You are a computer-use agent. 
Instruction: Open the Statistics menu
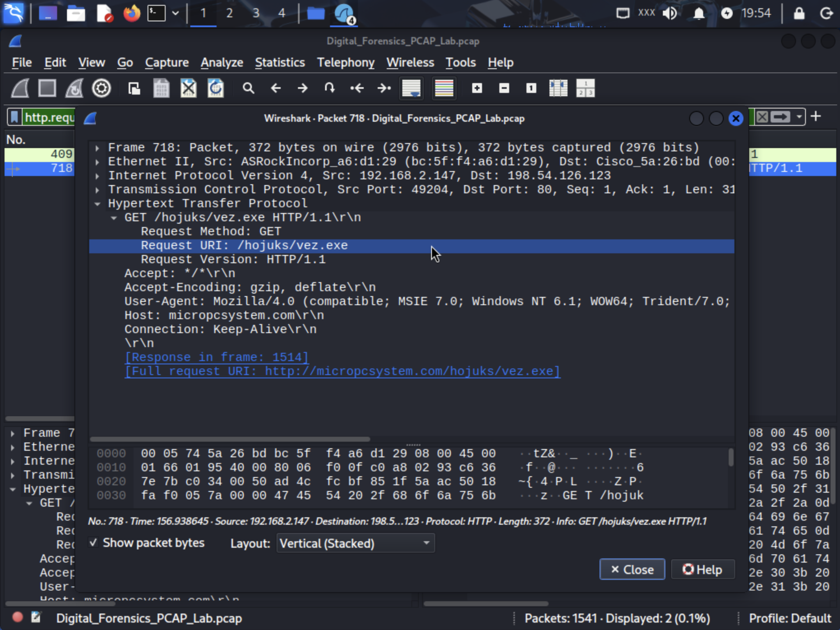point(279,63)
